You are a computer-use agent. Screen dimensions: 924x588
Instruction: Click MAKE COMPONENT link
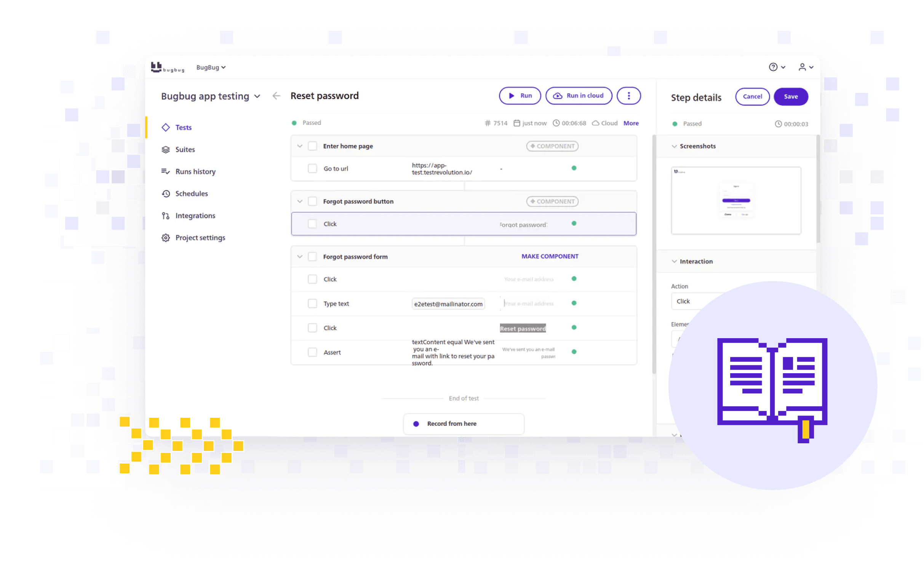coord(550,256)
